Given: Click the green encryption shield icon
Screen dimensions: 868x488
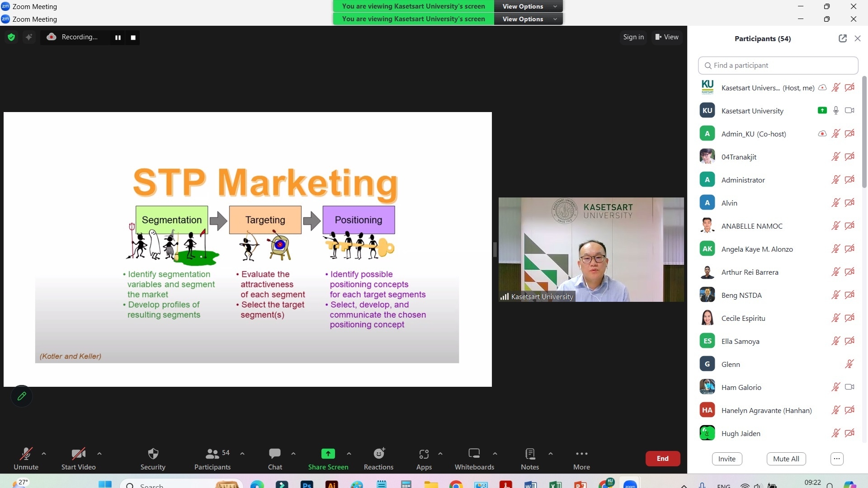Looking at the screenshot, I should click(11, 37).
